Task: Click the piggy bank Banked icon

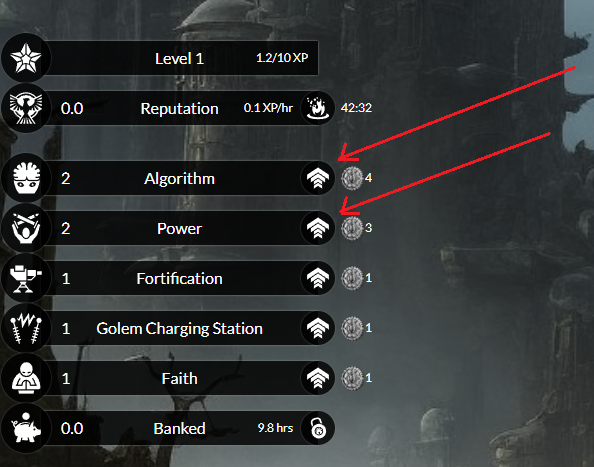Action: (x=26, y=428)
